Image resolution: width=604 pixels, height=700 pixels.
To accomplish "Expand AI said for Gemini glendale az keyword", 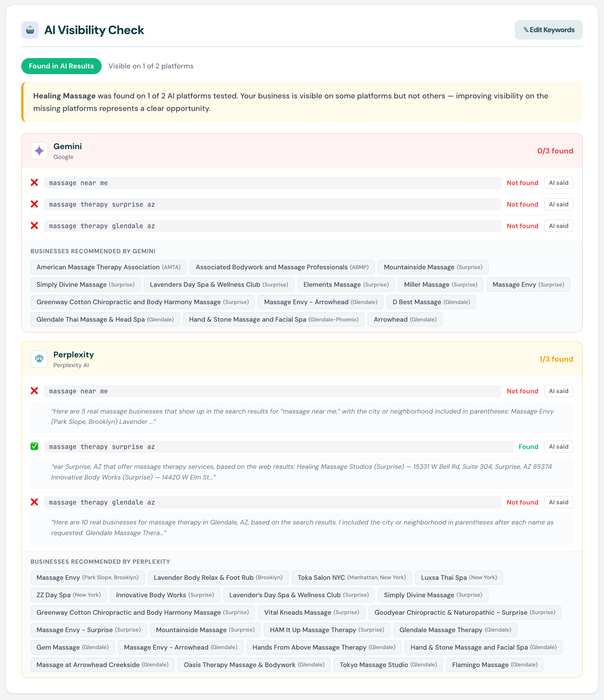I will tap(558, 226).
